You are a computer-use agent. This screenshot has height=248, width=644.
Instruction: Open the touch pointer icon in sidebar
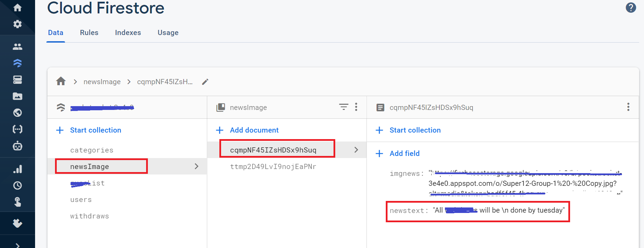18,202
